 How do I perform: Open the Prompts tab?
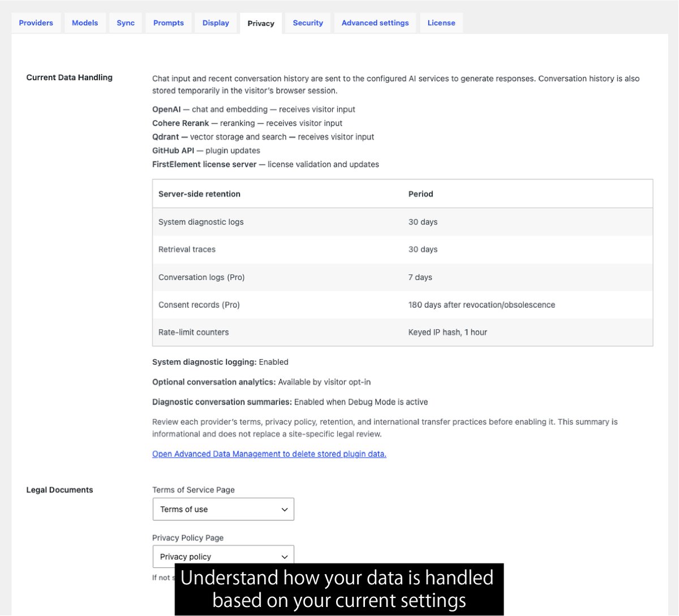click(169, 23)
